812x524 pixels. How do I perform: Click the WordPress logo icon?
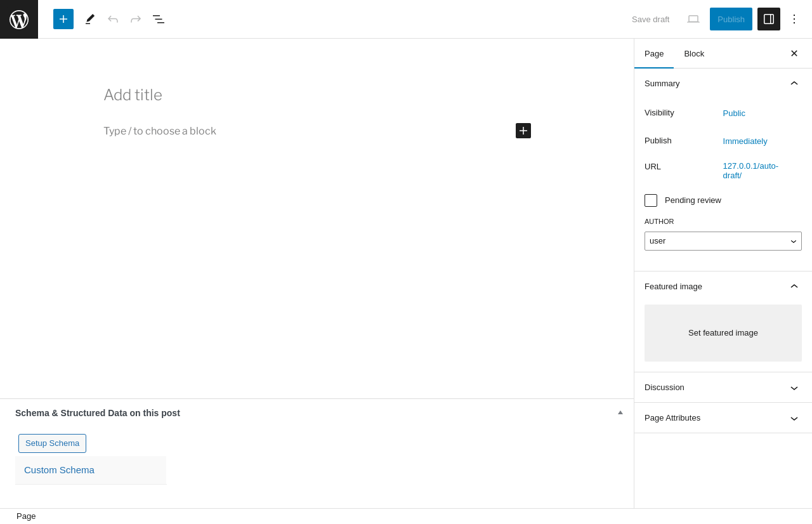tap(19, 19)
